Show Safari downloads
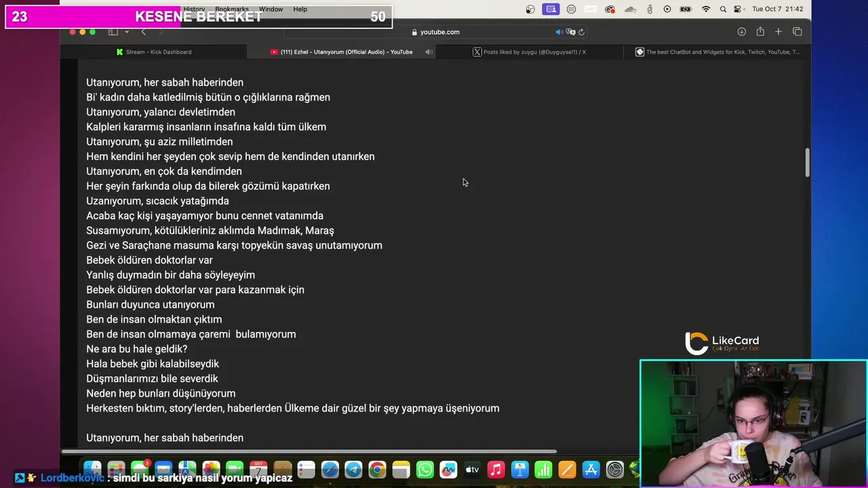The width and height of the screenshot is (868, 488). tap(742, 32)
